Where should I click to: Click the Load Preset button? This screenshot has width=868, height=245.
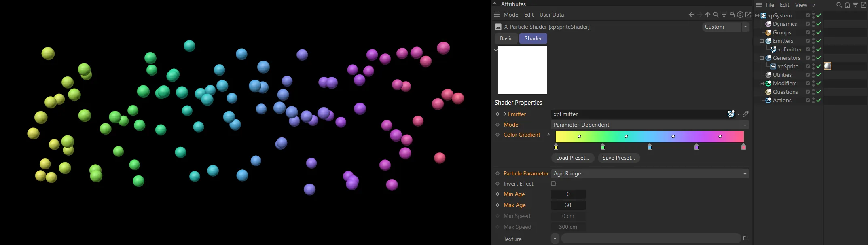pos(572,158)
